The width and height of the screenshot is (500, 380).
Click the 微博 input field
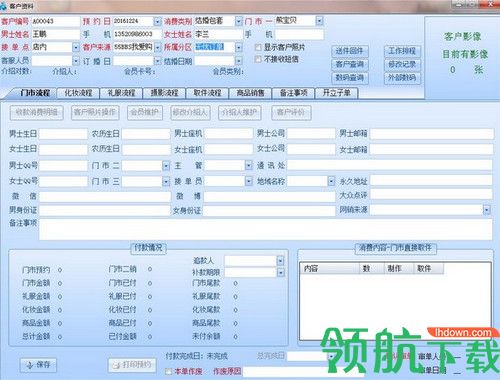(269, 197)
